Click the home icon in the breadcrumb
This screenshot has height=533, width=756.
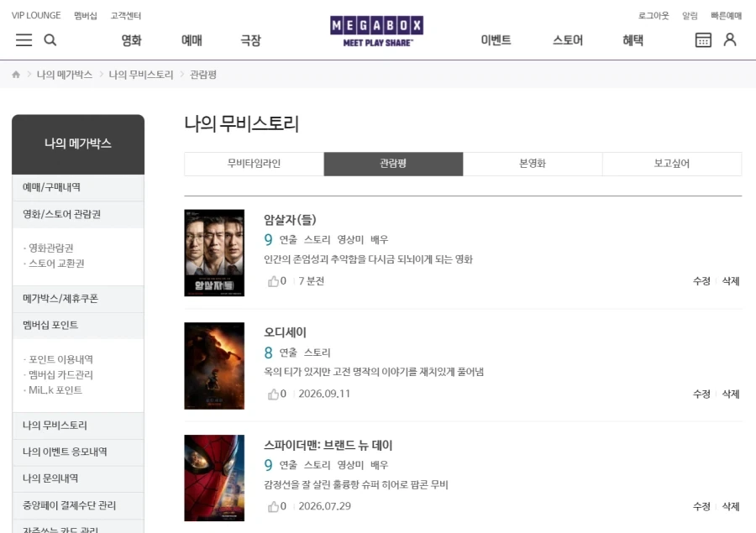tap(16, 75)
